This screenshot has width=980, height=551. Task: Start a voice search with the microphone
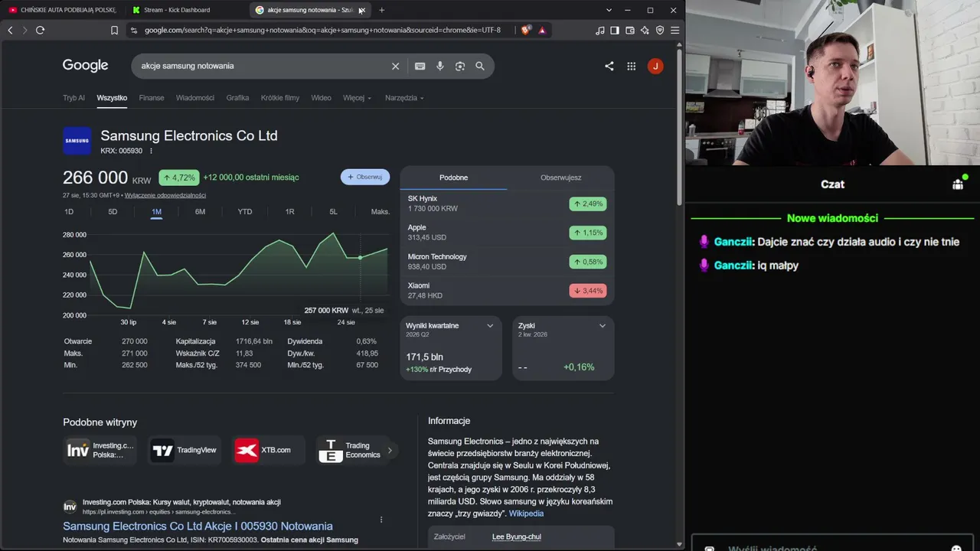[440, 66]
